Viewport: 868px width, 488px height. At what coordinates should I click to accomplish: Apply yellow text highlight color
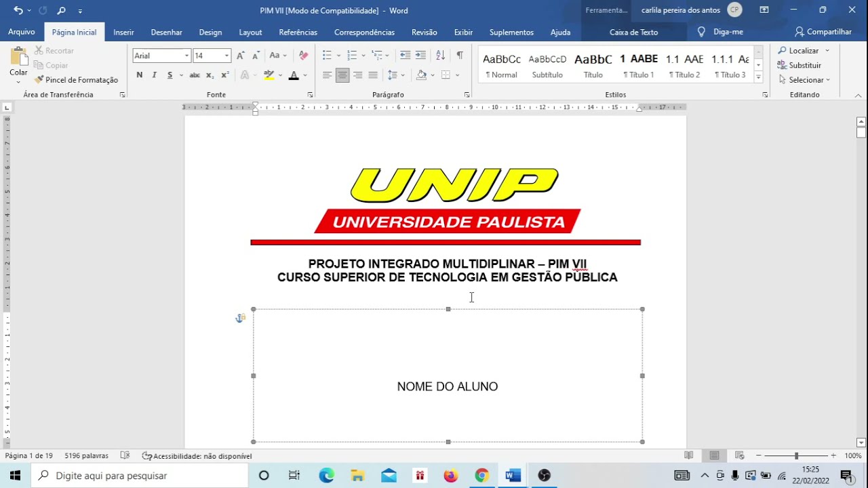(x=269, y=75)
